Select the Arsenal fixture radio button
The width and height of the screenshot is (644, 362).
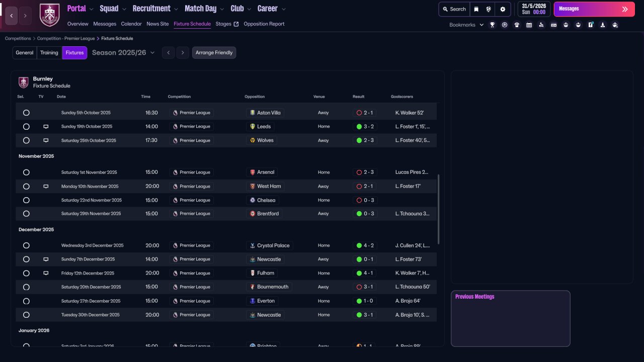[x=26, y=172]
